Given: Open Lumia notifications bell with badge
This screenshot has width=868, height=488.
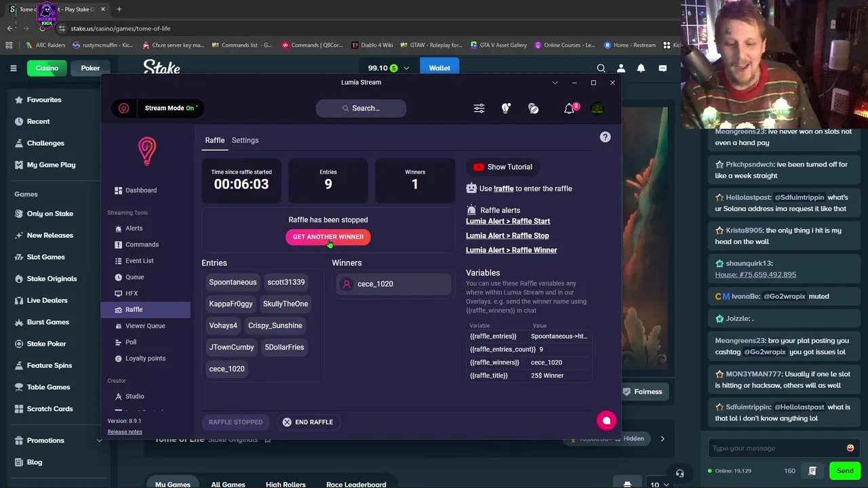Looking at the screenshot, I should pyautogui.click(x=570, y=108).
